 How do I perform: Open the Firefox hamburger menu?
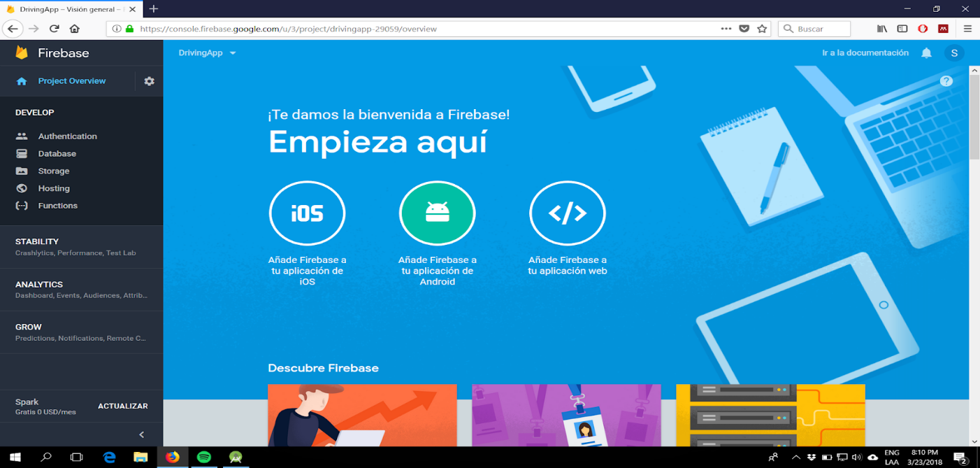[x=967, y=29]
